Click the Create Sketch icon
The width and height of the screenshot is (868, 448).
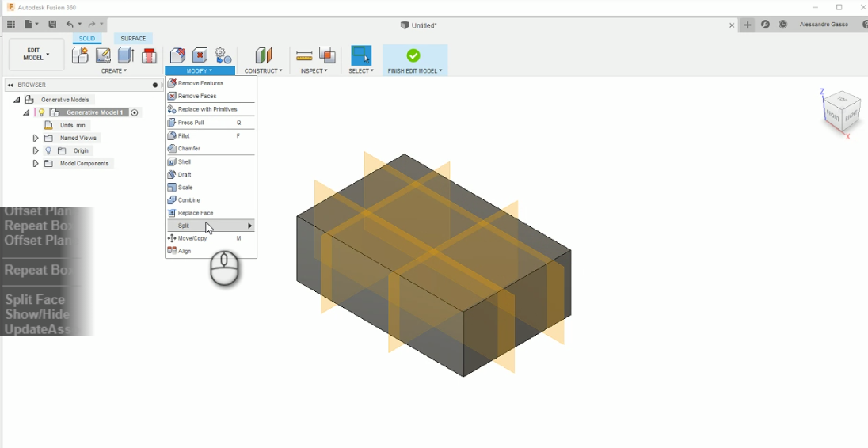point(103,55)
